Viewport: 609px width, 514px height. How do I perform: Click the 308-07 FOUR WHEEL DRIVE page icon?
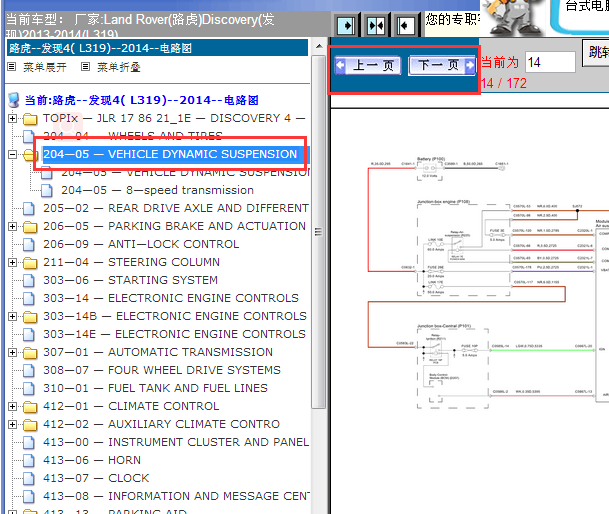coord(28,370)
